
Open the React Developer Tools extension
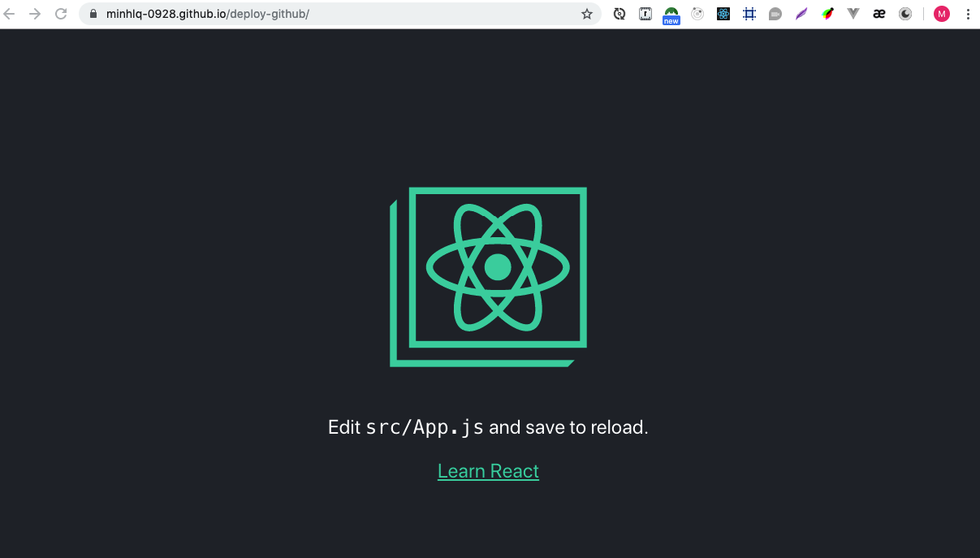tap(723, 14)
